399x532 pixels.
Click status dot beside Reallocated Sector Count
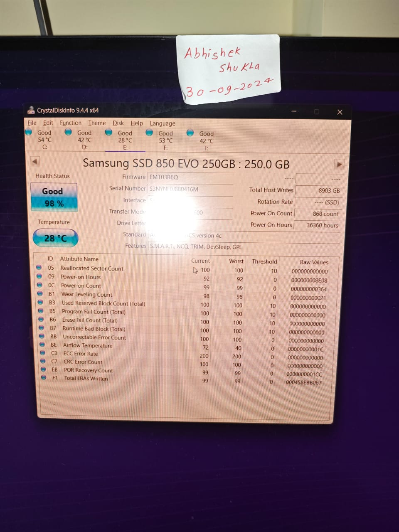click(39, 267)
